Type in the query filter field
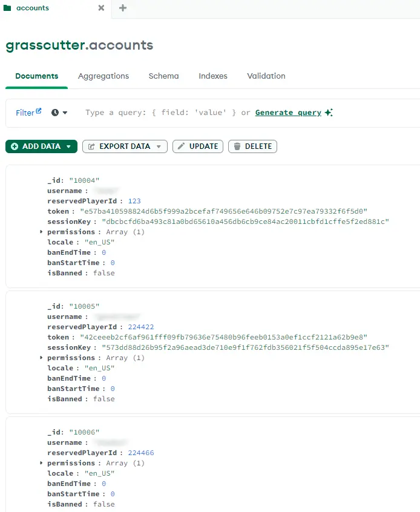 160,113
